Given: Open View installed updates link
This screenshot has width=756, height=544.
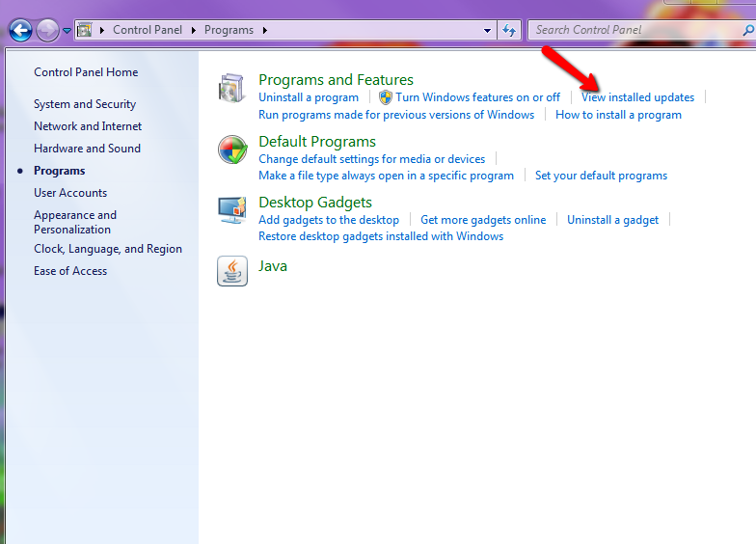Looking at the screenshot, I should point(638,97).
